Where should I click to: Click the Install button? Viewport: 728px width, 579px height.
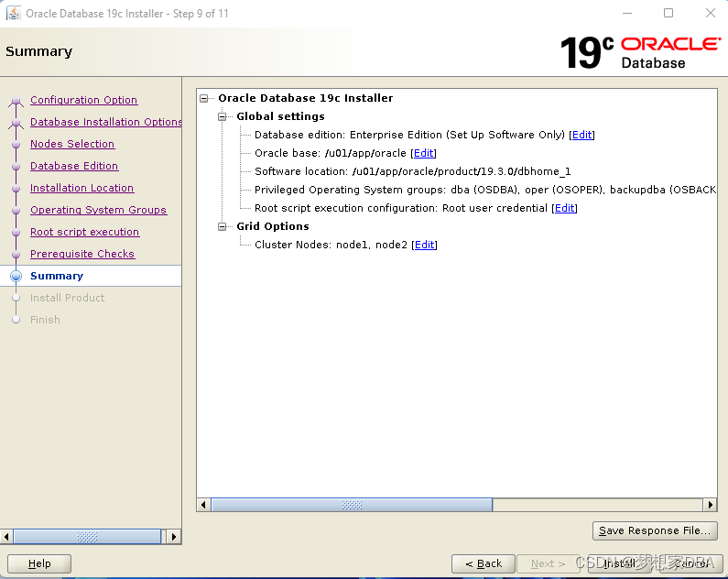pos(619,563)
